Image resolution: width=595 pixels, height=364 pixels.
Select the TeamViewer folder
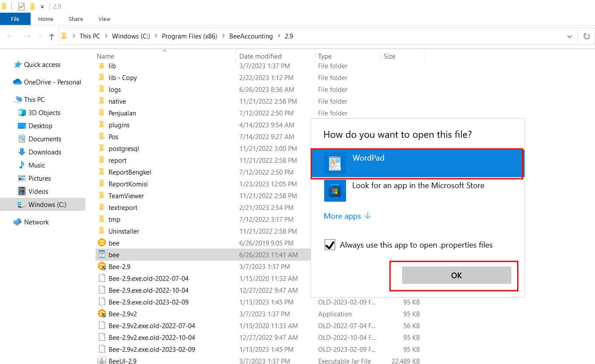(x=126, y=196)
